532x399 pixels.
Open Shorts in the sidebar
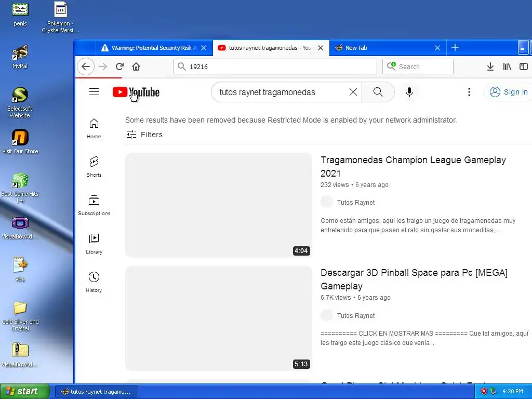click(94, 167)
